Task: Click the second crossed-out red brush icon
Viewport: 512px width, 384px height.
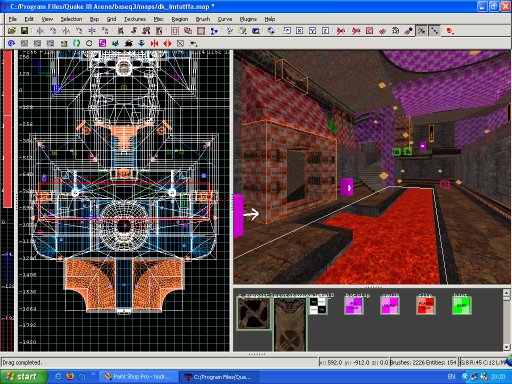Action: (356, 31)
